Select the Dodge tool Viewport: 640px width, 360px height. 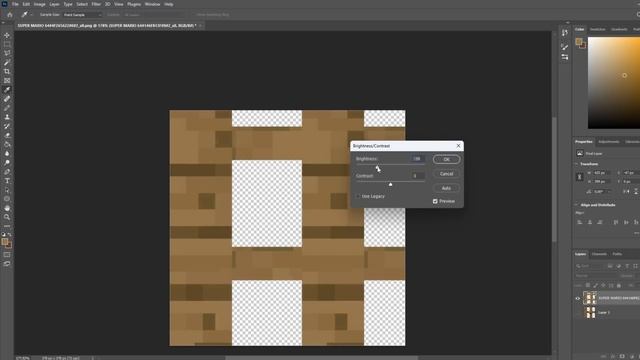[x=7, y=162]
